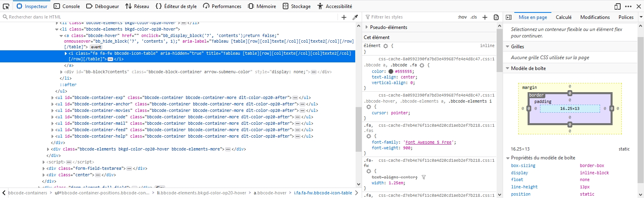Open Responsive Design Mode icon
644x198 pixels.
click(x=617, y=6)
